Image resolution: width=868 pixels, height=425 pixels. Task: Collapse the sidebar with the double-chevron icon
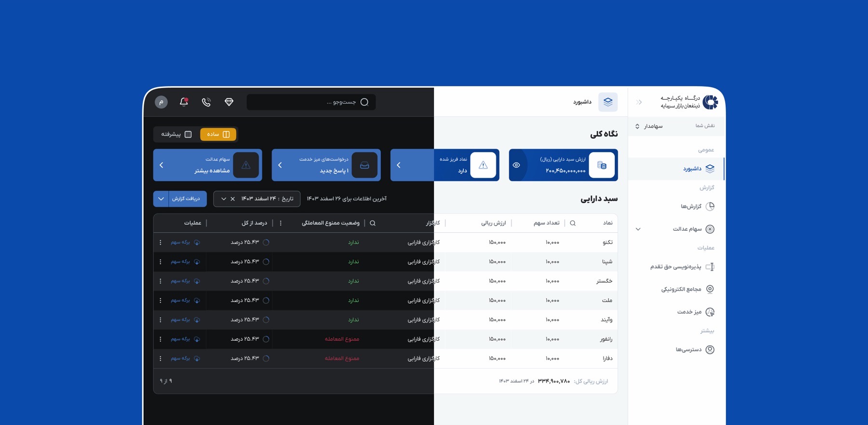click(639, 102)
